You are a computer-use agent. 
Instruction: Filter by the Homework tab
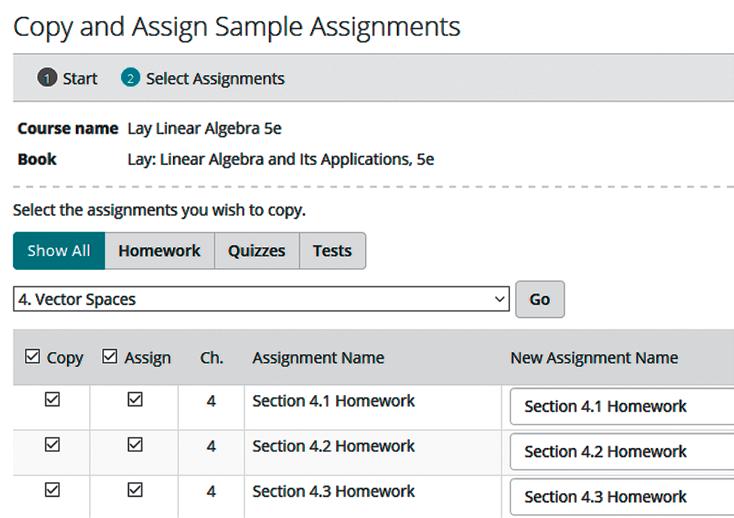coord(159,251)
